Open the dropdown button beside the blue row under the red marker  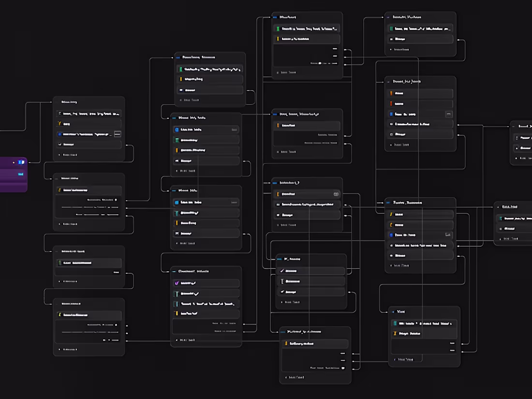click(448, 114)
